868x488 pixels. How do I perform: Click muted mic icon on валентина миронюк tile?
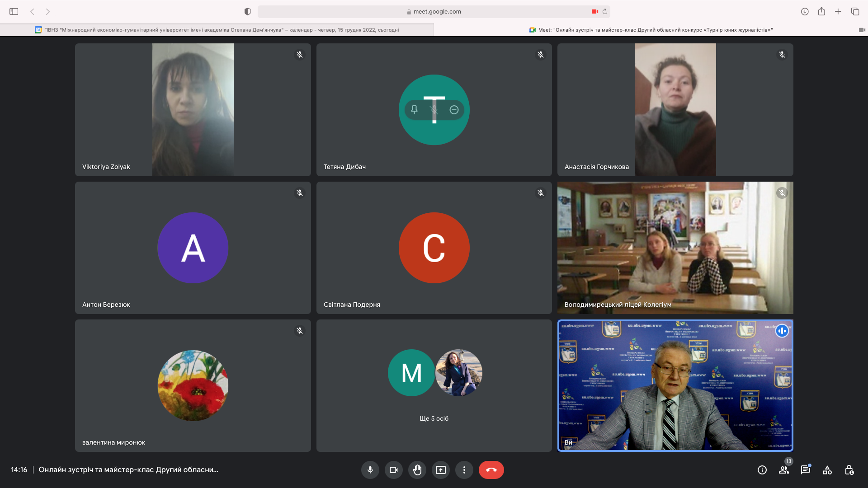click(300, 331)
